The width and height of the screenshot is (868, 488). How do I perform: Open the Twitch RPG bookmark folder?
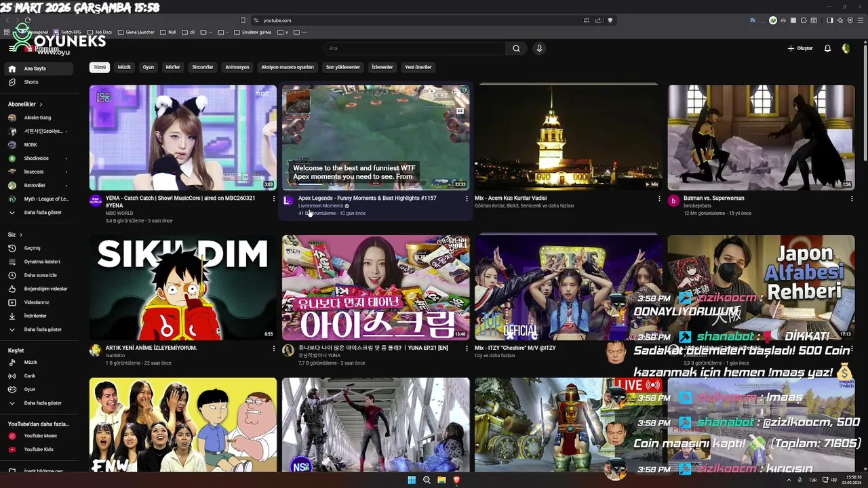tap(67, 32)
